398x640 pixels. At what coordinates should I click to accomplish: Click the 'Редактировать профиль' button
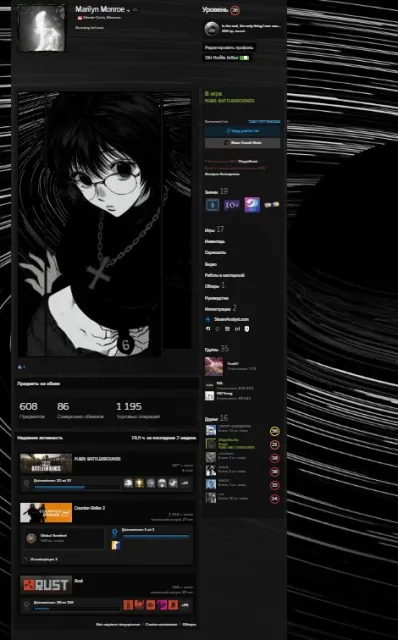[x=229, y=47]
